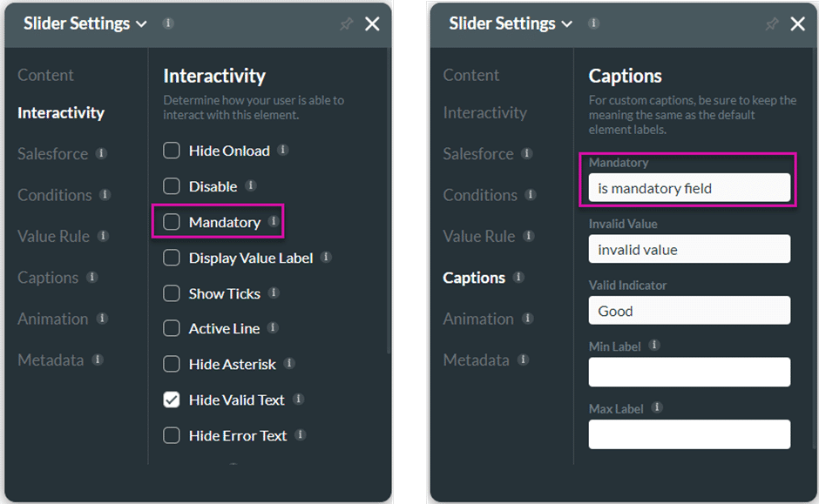Click info icon beside Mandatory checkbox
This screenshot has height=504, width=819.
coord(274,222)
